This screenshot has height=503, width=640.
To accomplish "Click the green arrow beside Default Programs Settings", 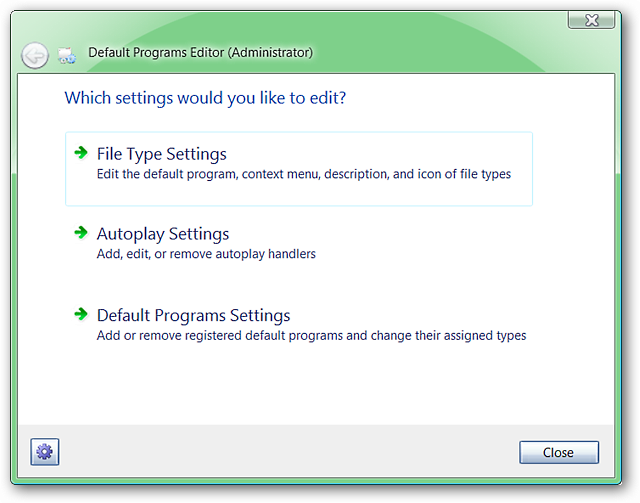I will coord(81,314).
